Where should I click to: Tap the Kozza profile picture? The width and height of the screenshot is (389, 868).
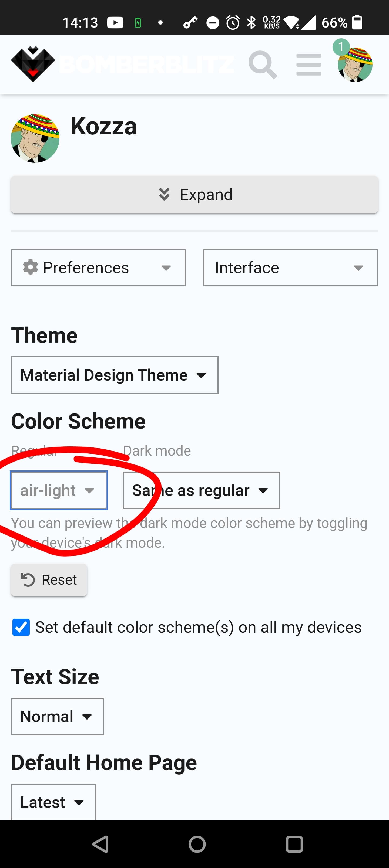click(35, 138)
